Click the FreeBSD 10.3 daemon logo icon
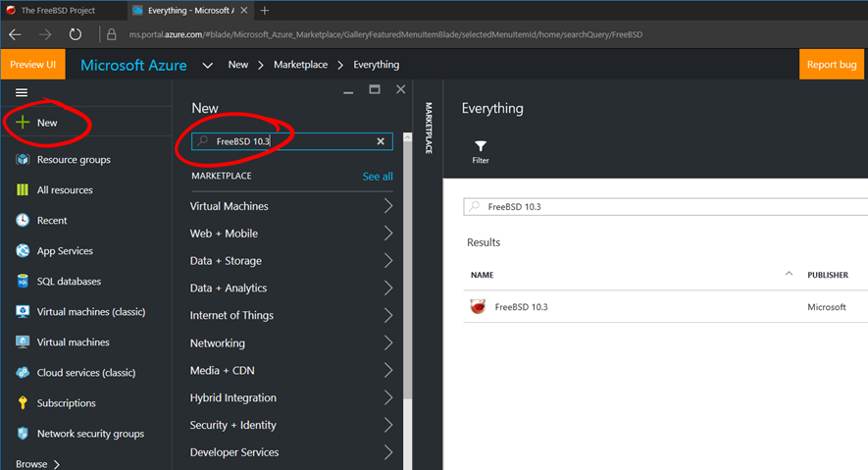868x470 pixels. [x=478, y=307]
